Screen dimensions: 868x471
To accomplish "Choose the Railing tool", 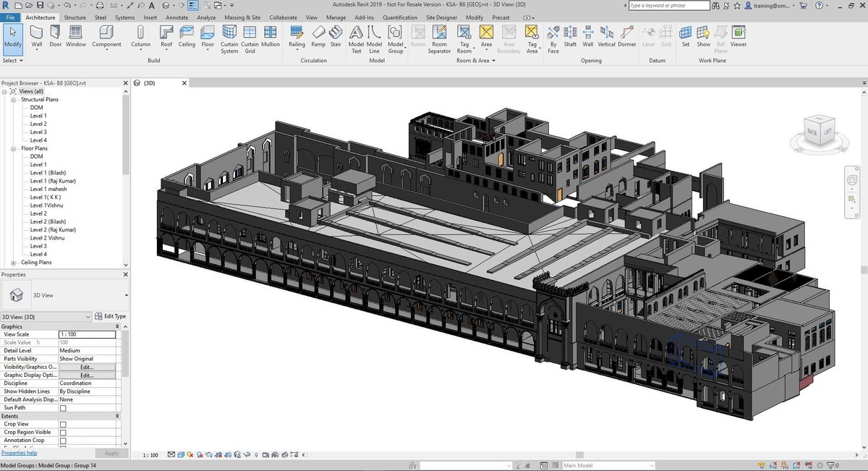I will point(297,38).
